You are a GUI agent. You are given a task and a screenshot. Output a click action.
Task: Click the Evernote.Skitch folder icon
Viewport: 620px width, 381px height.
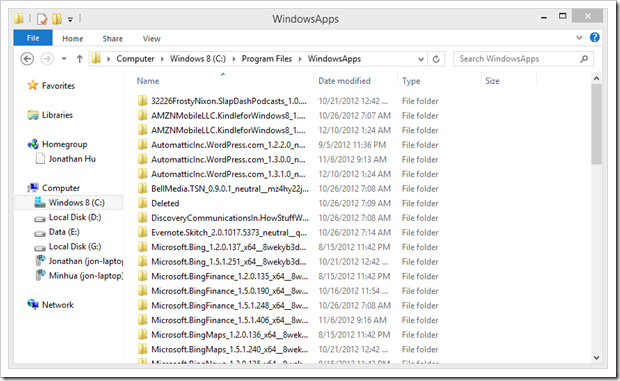(142, 232)
